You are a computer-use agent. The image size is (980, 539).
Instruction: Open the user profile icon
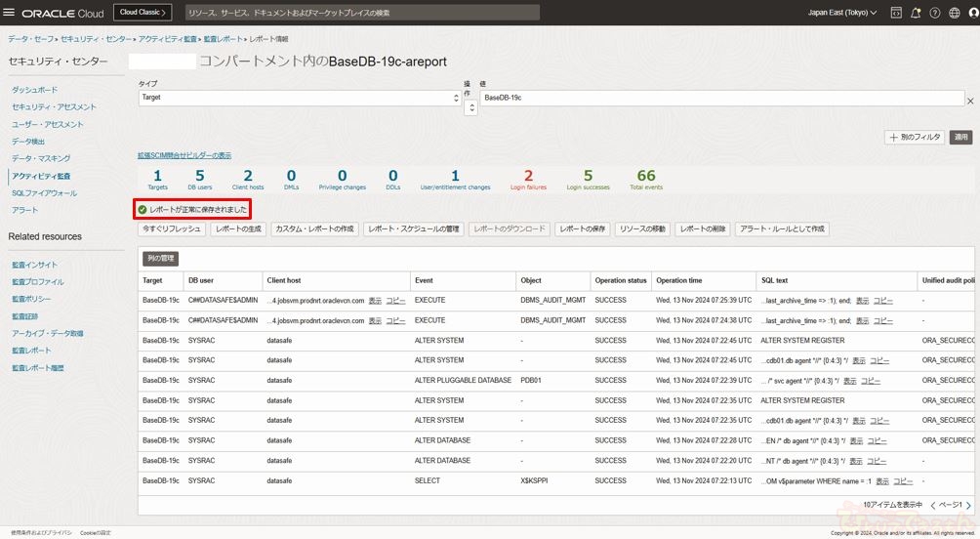click(x=974, y=13)
